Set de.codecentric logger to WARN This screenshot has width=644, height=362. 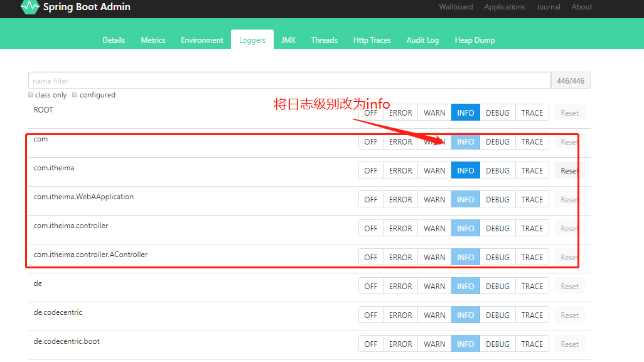point(434,315)
